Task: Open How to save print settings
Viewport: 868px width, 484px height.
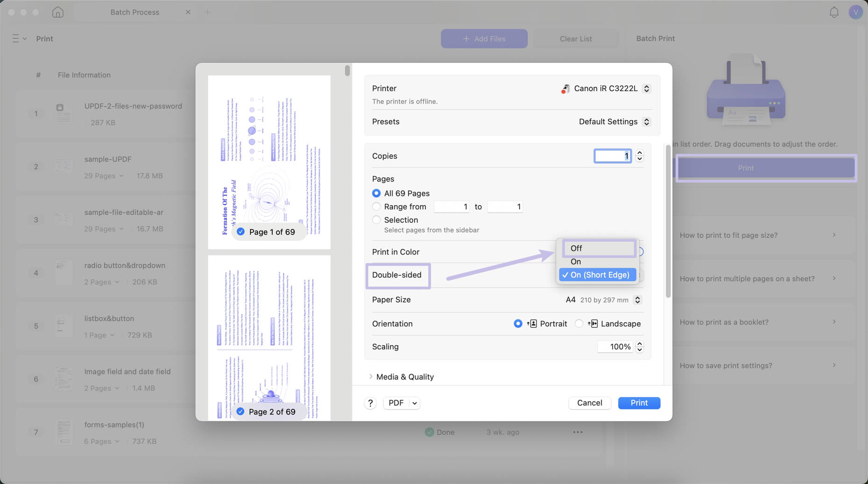Action: [758, 365]
